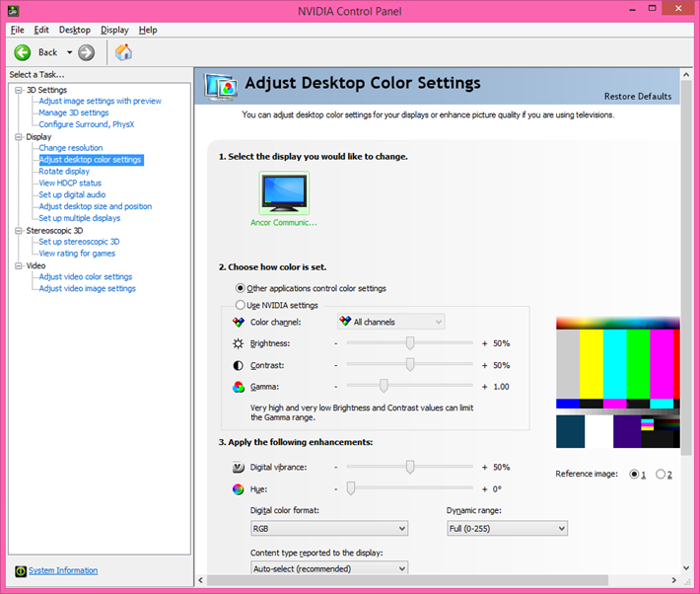The width and height of the screenshot is (700, 594).
Task: Select Other applications control color settings
Action: pos(312,288)
